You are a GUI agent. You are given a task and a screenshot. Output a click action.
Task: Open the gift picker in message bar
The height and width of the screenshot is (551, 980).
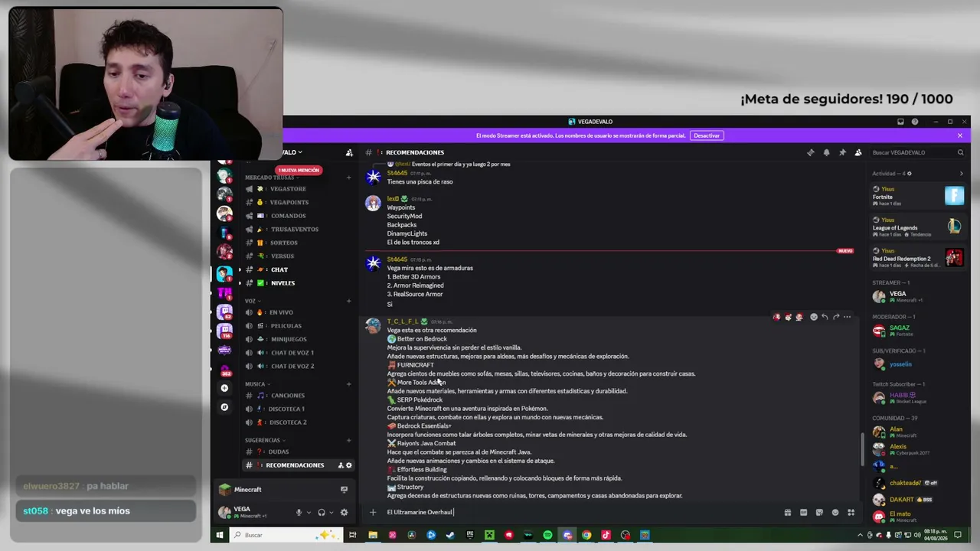click(787, 512)
